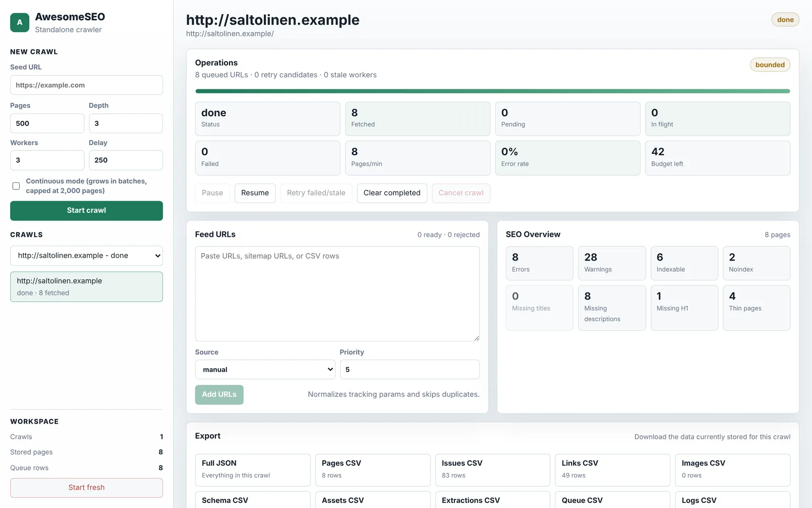Image resolution: width=812 pixels, height=508 pixels.
Task: Click the Missing descriptions stat card
Action: coord(612,308)
